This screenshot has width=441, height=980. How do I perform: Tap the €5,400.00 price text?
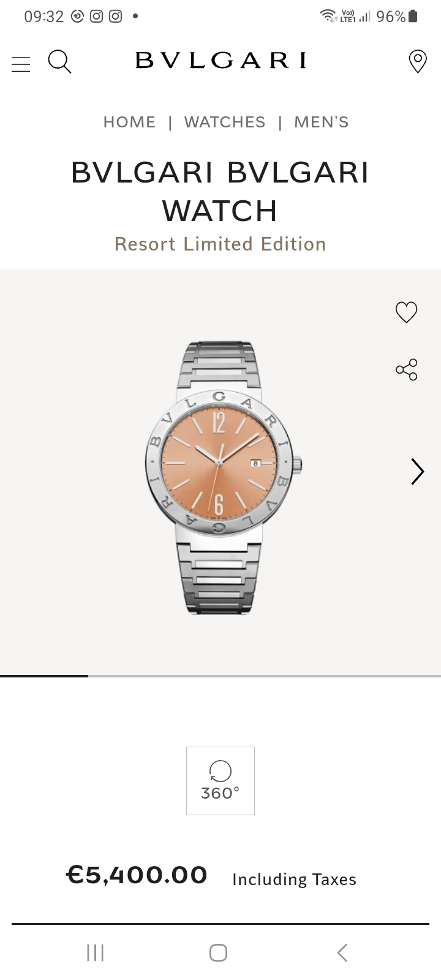[137, 875]
